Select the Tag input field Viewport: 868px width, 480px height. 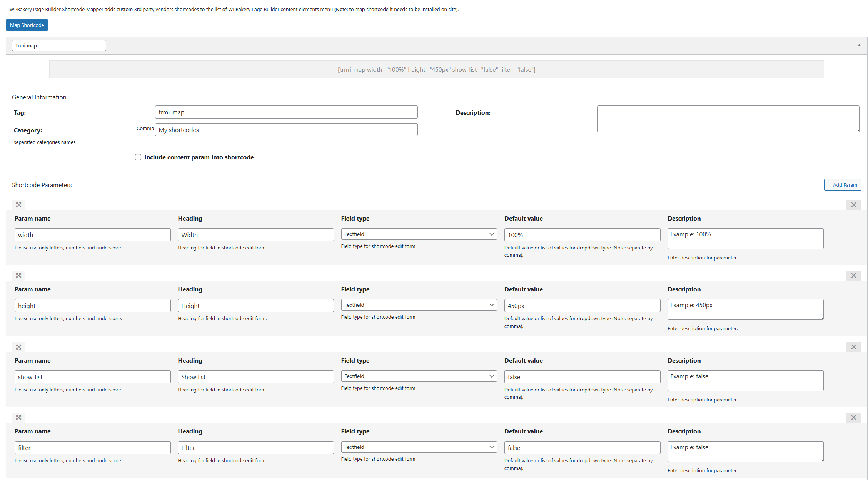tap(287, 112)
